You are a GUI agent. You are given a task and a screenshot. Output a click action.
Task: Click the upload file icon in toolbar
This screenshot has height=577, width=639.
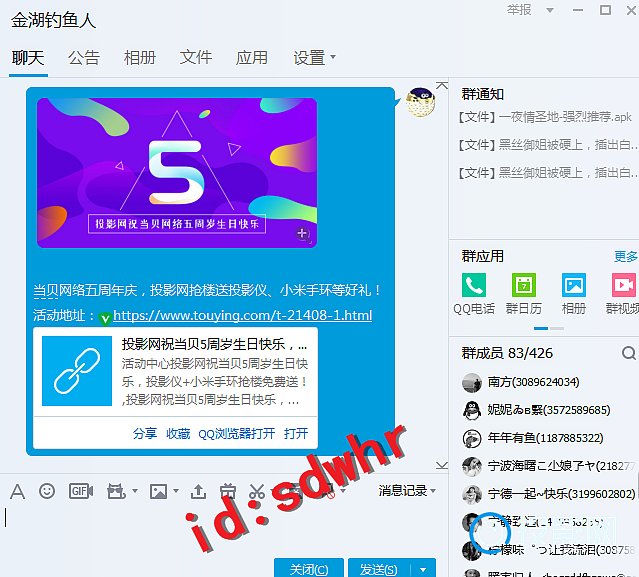pyautogui.click(x=198, y=491)
